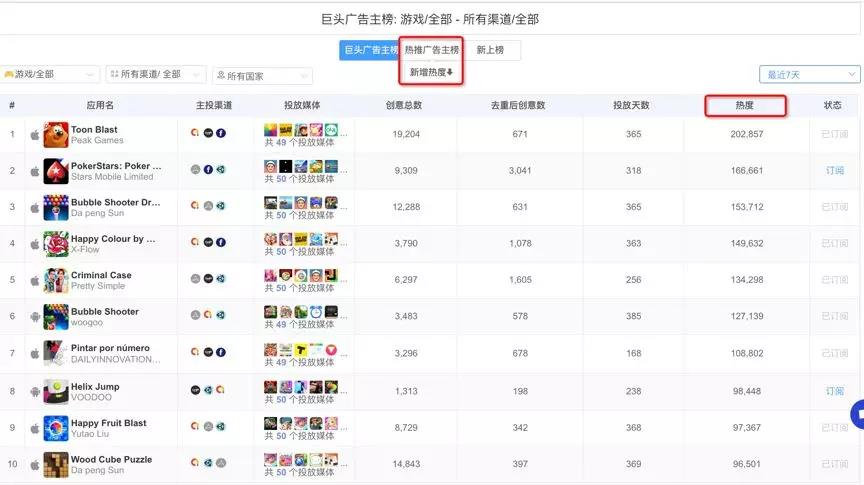
Task: Click the Facebook channel icon in Pintar por número row
Action: [221, 352]
